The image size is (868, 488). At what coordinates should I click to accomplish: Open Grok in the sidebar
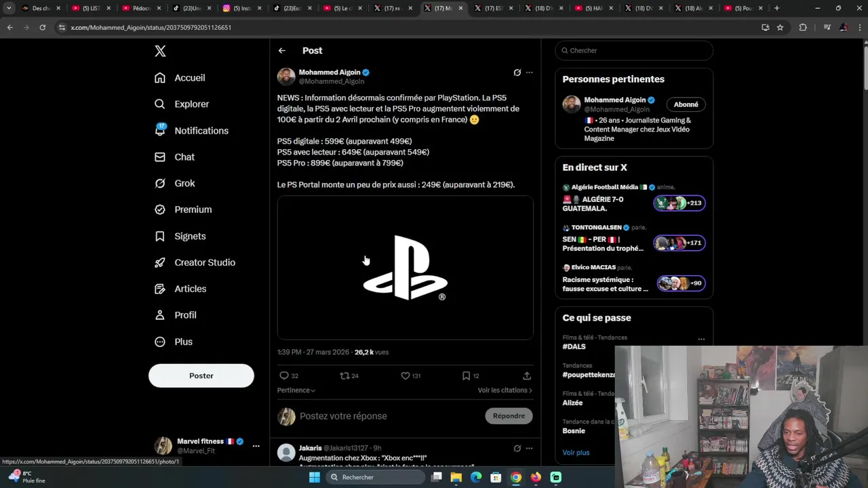174,184
